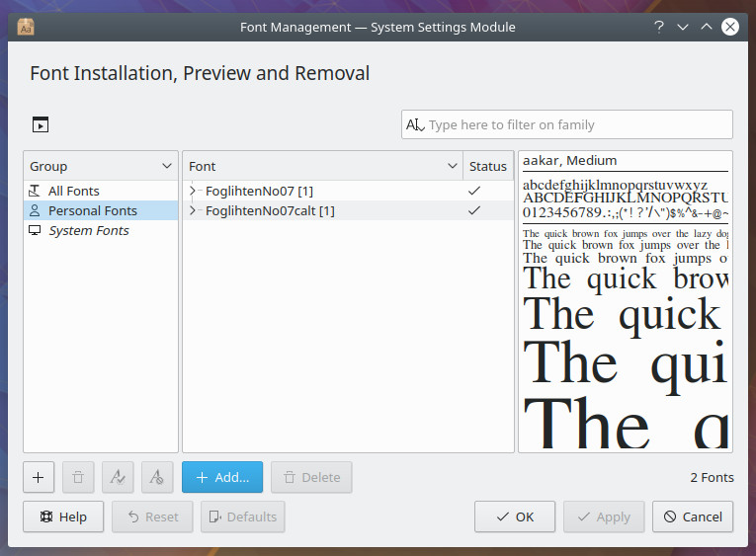Click the Cancel button

693,516
